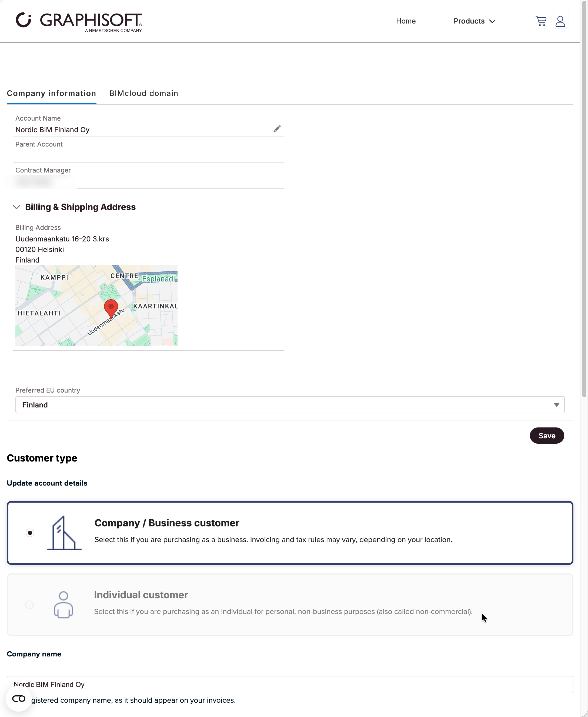Collapse Billing & Shipping Address section
The height and width of the screenshot is (717, 588).
point(16,207)
